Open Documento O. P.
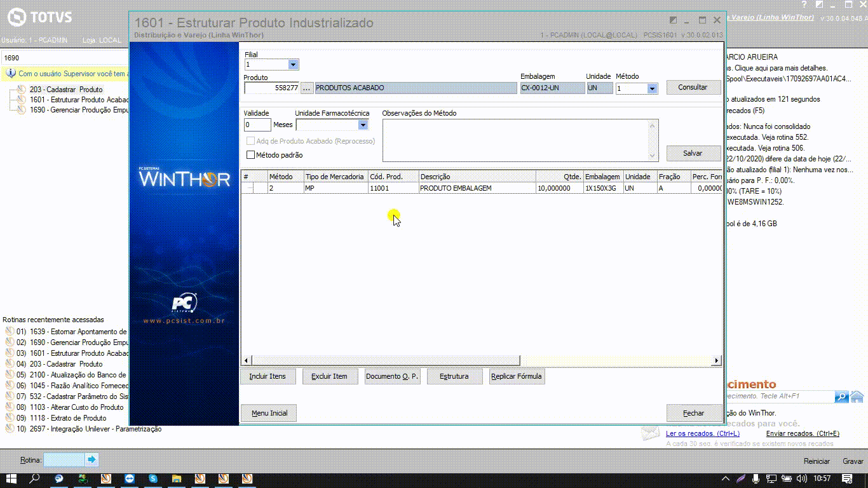Image resolution: width=868 pixels, height=488 pixels. (392, 376)
